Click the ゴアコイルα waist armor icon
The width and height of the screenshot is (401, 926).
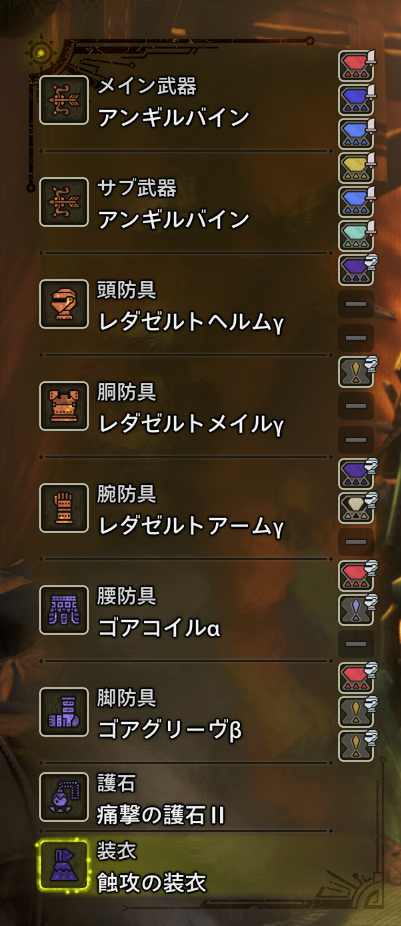(x=64, y=610)
